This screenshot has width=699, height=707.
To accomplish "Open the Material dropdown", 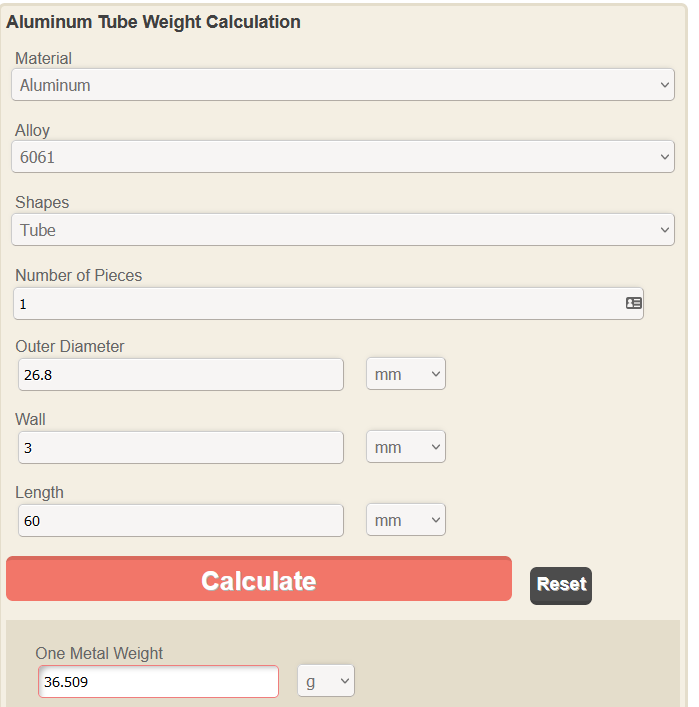I will pyautogui.click(x=343, y=85).
